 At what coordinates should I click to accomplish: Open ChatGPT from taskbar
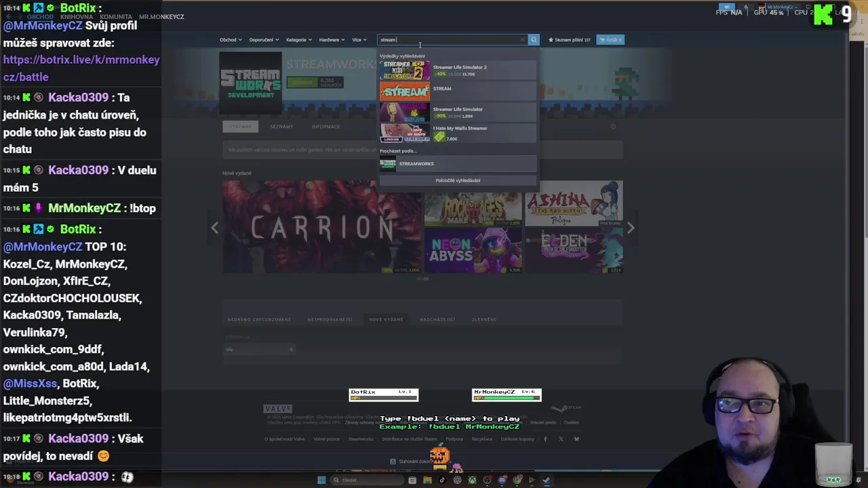457,480
